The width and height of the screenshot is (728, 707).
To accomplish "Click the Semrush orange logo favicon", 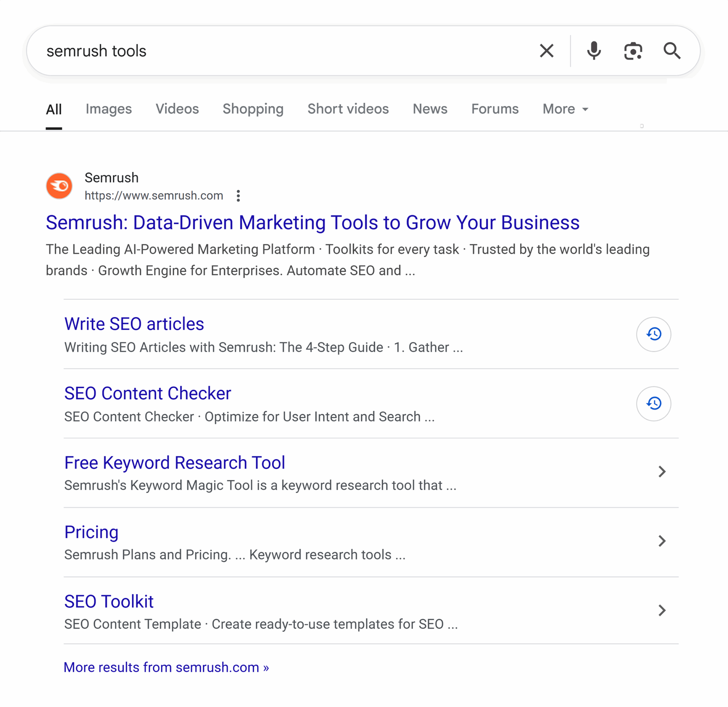I will (x=59, y=186).
